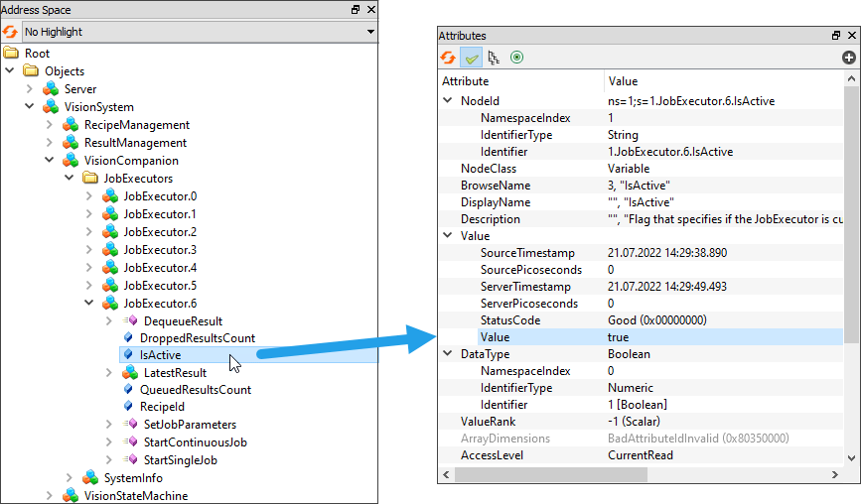Collapse the NodeId attribute group

tap(448, 101)
